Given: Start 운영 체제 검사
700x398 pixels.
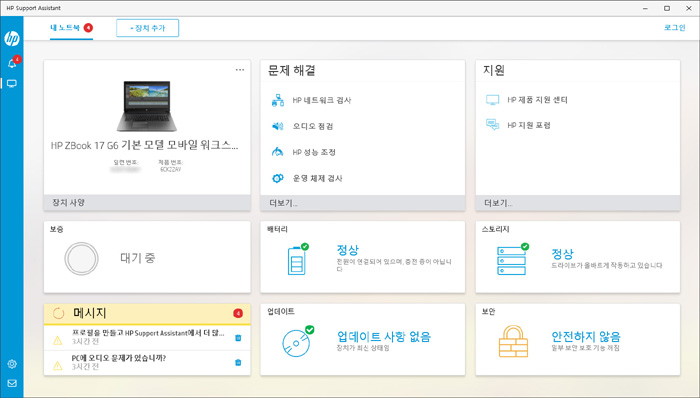Looking at the screenshot, I should (x=317, y=178).
